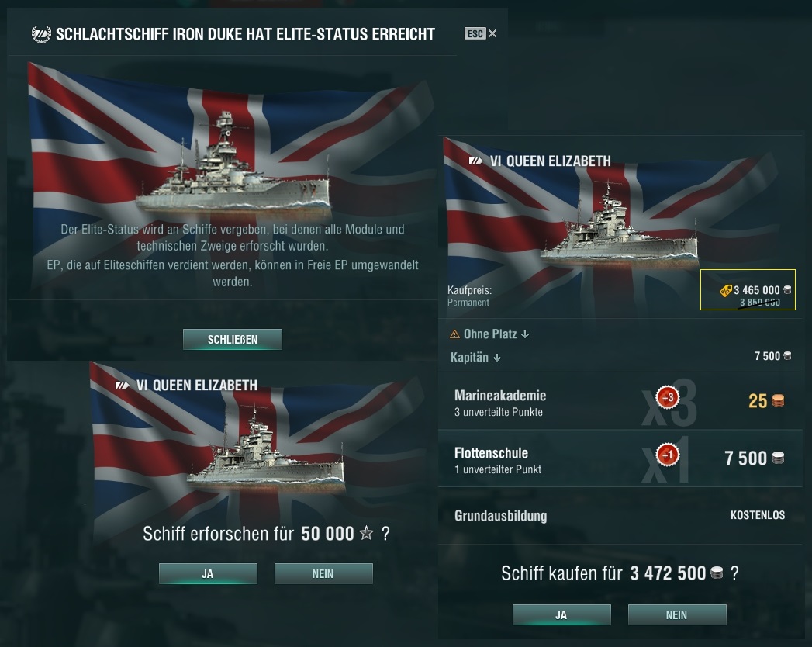812x647 pixels.
Task: Click the discounted price tag icon
Action: point(726,291)
